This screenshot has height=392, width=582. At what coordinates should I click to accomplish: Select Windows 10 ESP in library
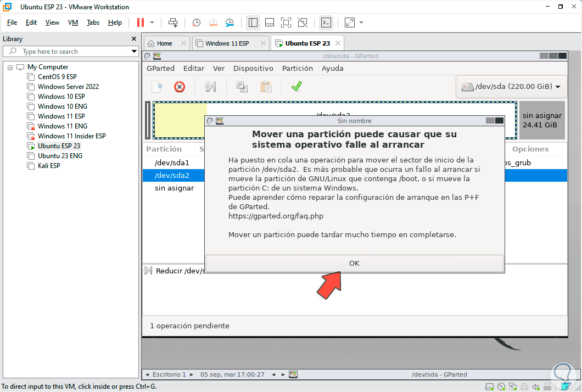(x=61, y=97)
